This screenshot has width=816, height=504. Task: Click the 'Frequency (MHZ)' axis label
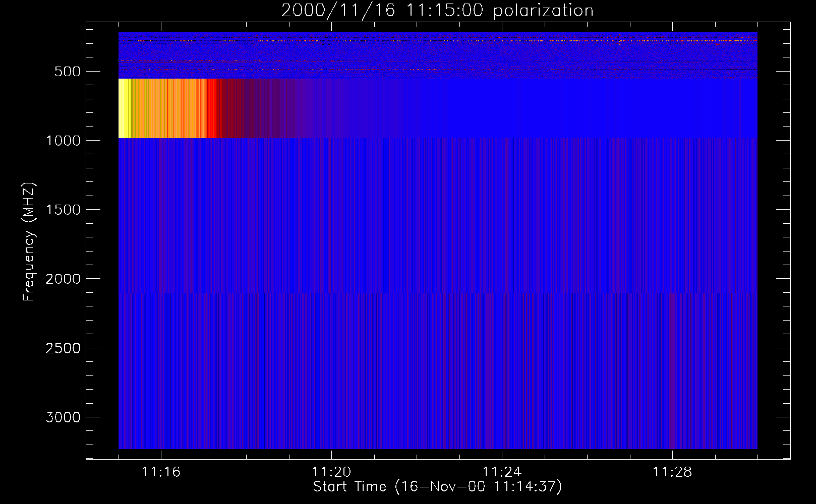tap(29, 242)
